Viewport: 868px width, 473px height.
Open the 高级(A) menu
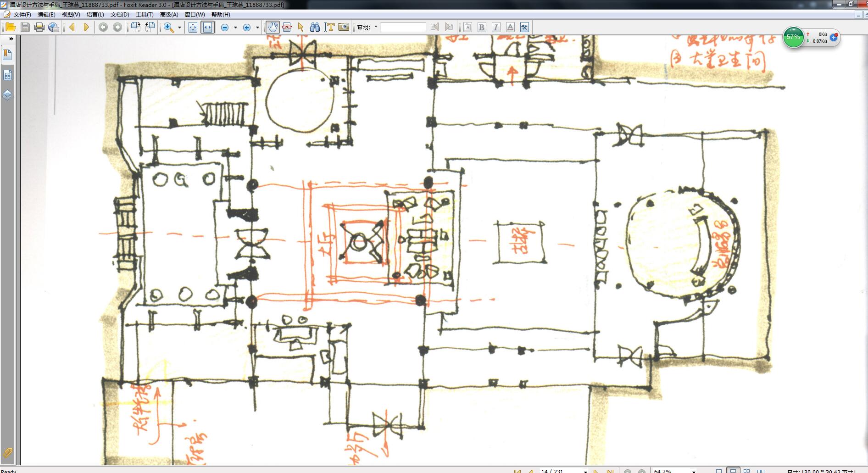pyautogui.click(x=169, y=15)
